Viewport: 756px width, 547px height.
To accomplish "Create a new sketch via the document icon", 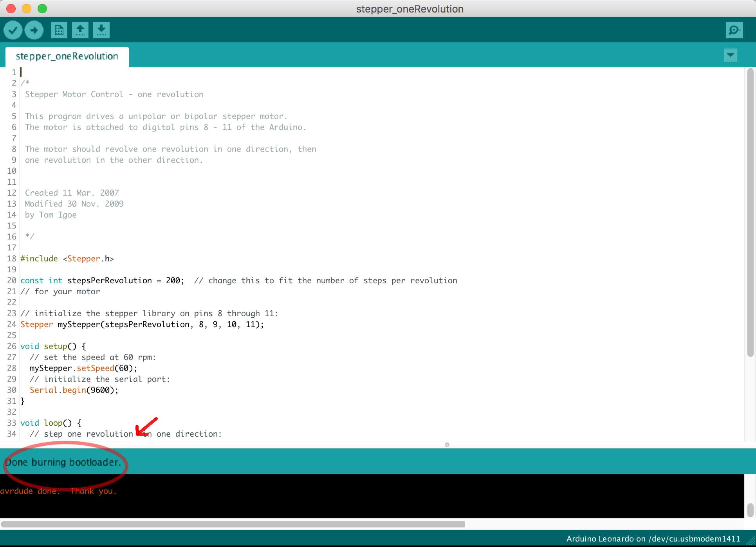I will coord(59,30).
